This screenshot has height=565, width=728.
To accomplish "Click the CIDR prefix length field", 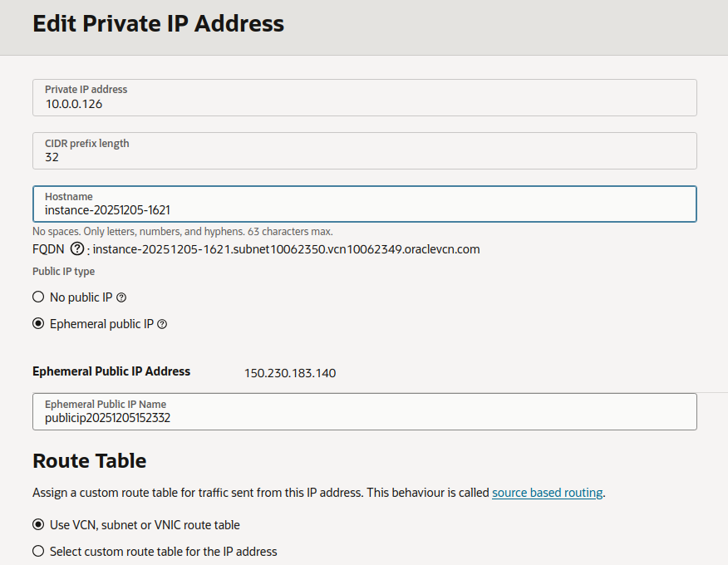I will click(364, 151).
